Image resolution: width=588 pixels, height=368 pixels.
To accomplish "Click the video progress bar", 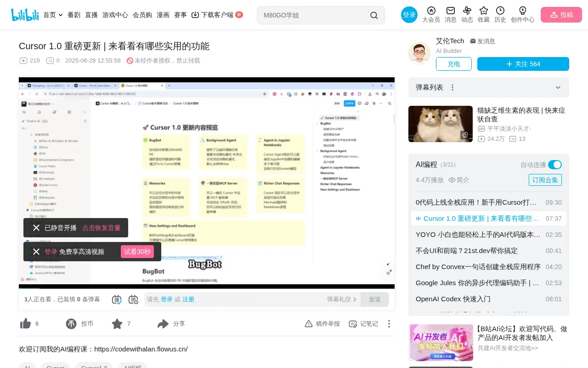I will click(x=207, y=287).
